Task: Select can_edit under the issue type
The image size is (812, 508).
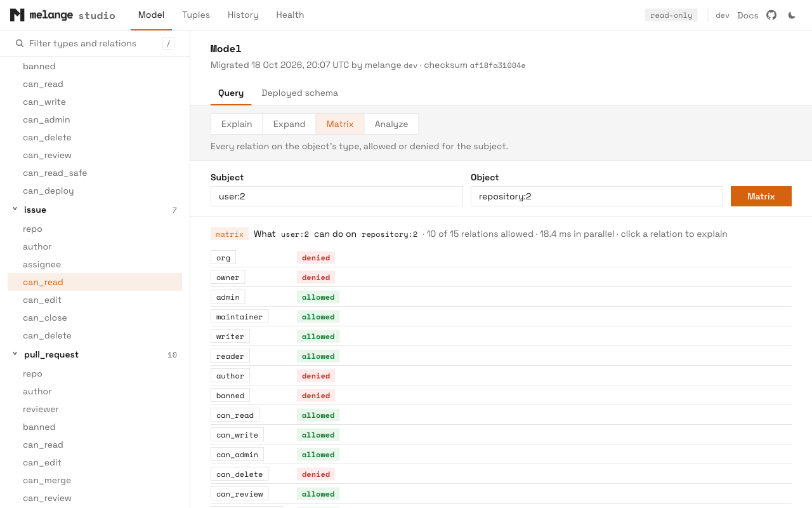Action: click(x=95, y=300)
